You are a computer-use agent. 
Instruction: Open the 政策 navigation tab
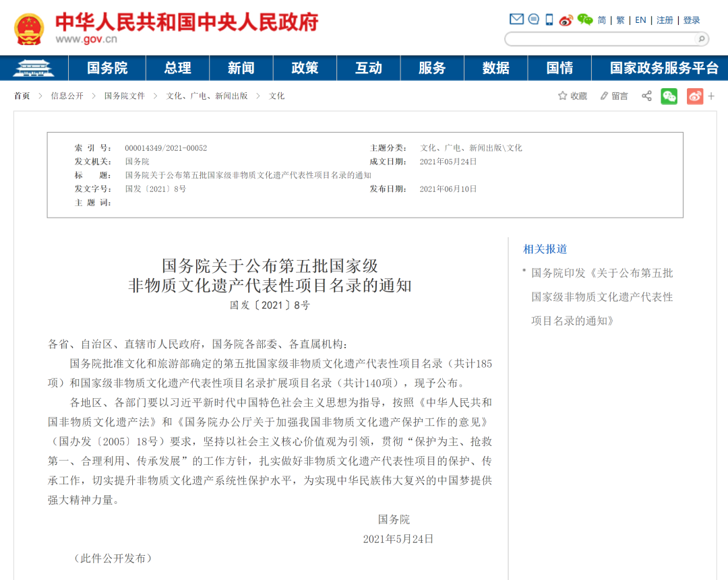[x=305, y=68]
